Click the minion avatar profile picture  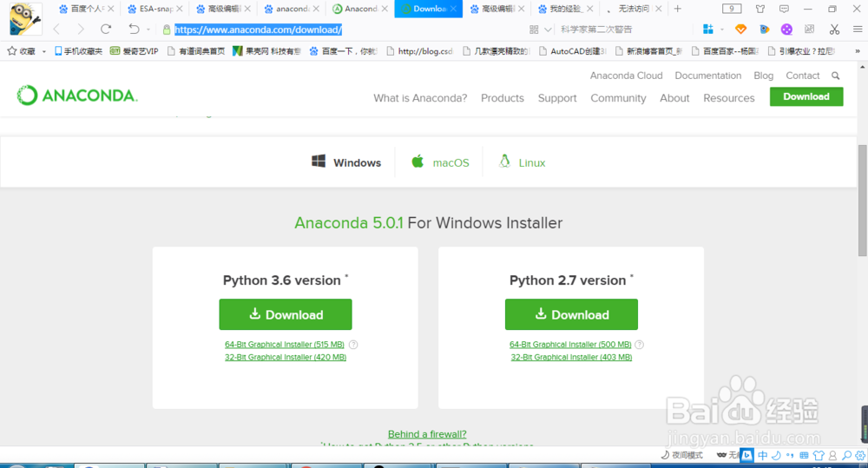[25, 19]
